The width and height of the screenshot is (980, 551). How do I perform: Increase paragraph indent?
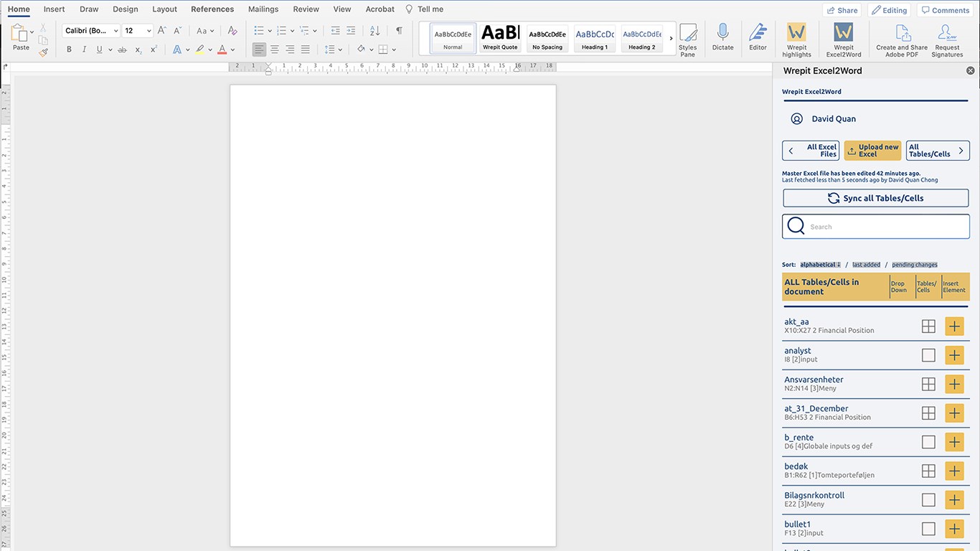(351, 31)
